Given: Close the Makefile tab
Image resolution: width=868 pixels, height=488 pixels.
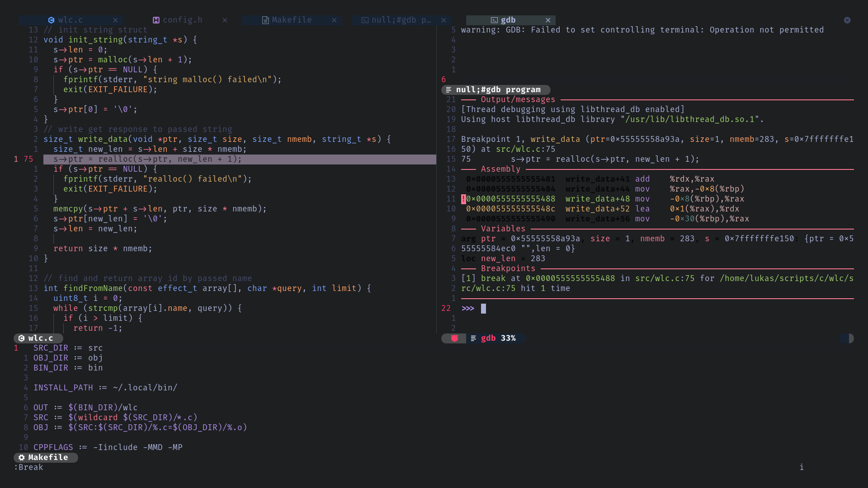Looking at the screenshot, I should [x=334, y=20].
